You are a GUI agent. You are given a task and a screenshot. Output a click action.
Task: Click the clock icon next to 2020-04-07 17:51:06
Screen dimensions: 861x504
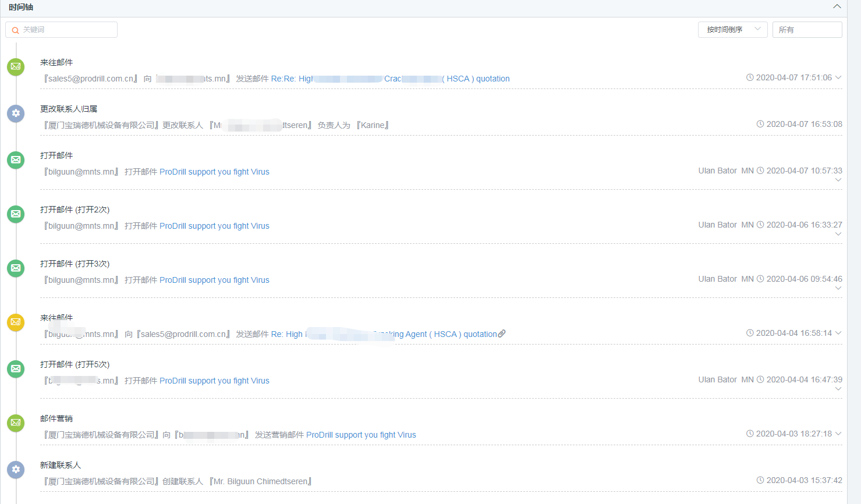click(x=750, y=77)
